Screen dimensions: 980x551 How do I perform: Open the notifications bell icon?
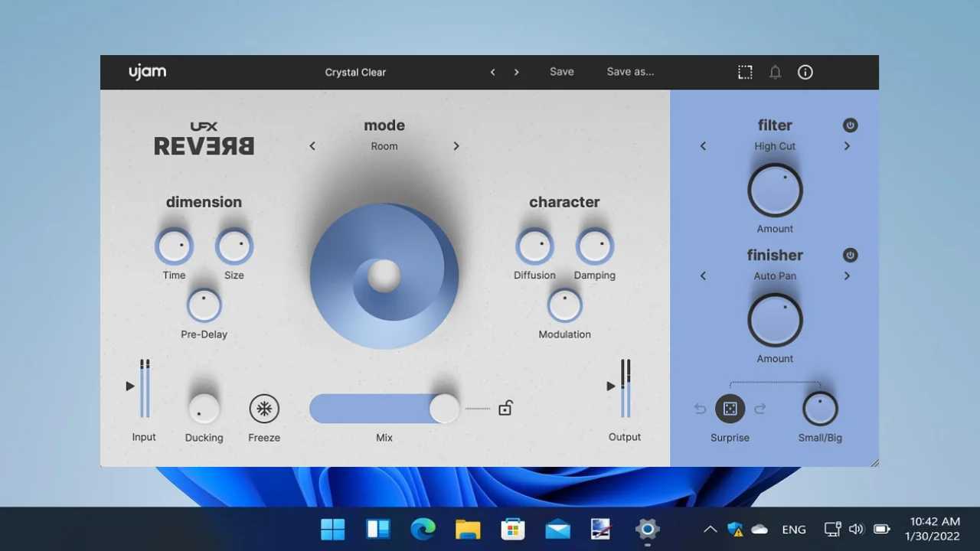click(x=775, y=72)
